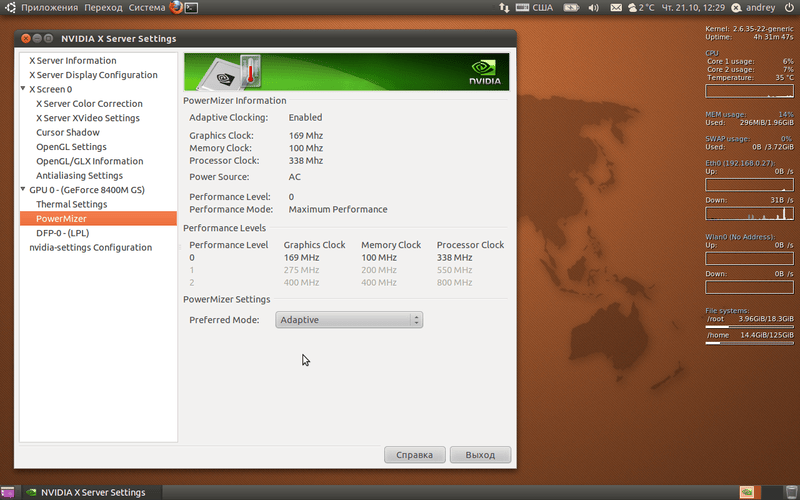Image resolution: width=800 pixels, height=500 pixels.
Task: Open the Система menu
Action: pyautogui.click(x=146, y=7)
